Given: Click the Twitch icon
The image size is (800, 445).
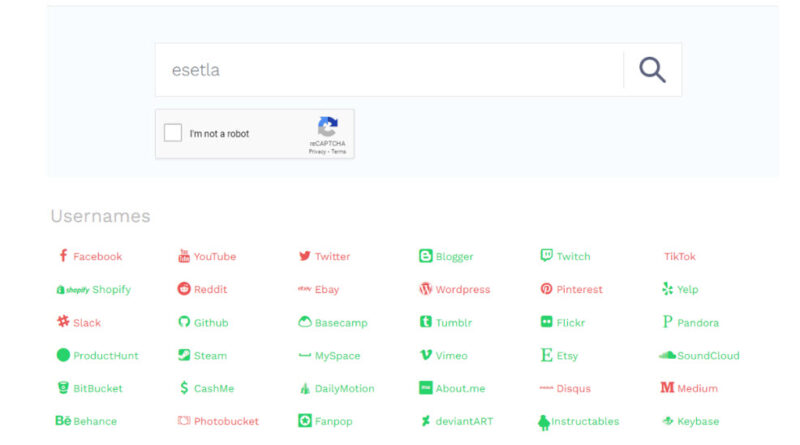Looking at the screenshot, I should click(546, 255).
